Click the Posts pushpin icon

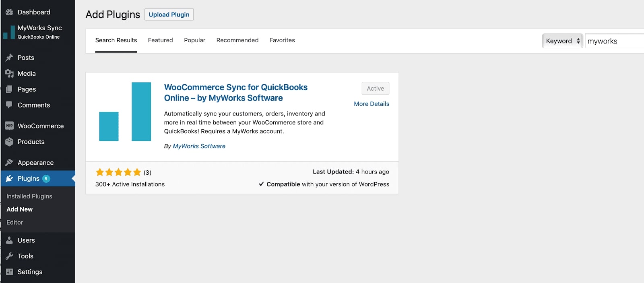pyautogui.click(x=9, y=58)
